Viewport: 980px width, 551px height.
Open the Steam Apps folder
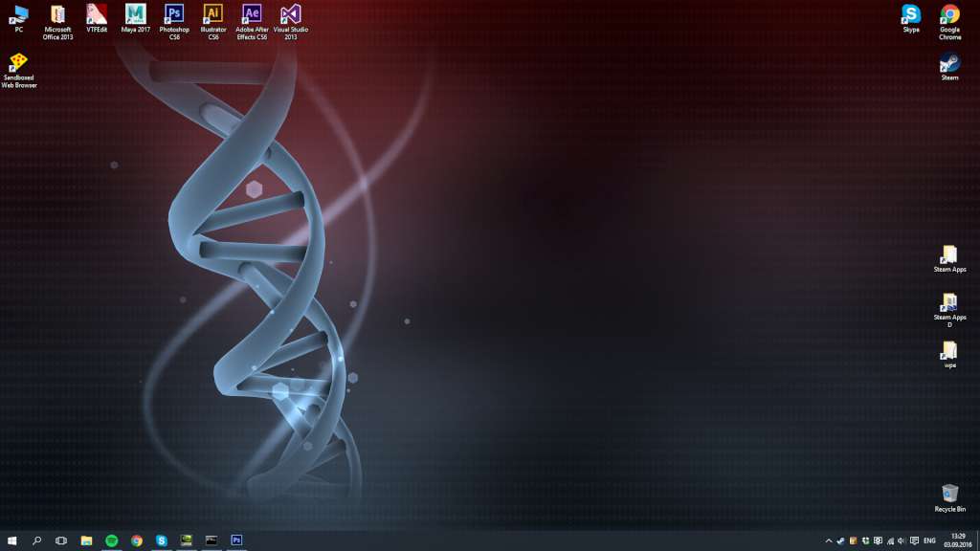949,256
